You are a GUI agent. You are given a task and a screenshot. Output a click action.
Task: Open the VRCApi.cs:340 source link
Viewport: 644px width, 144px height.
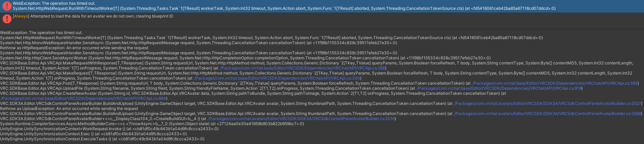click(277, 78)
